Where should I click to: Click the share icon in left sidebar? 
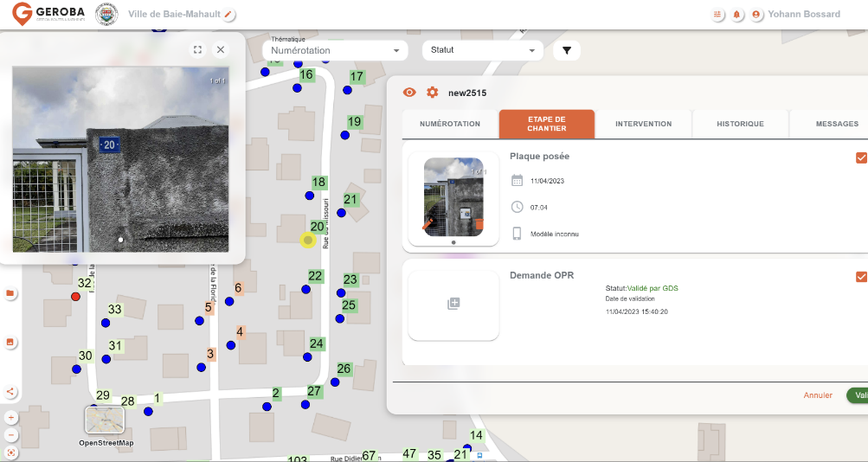(x=10, y=391)
